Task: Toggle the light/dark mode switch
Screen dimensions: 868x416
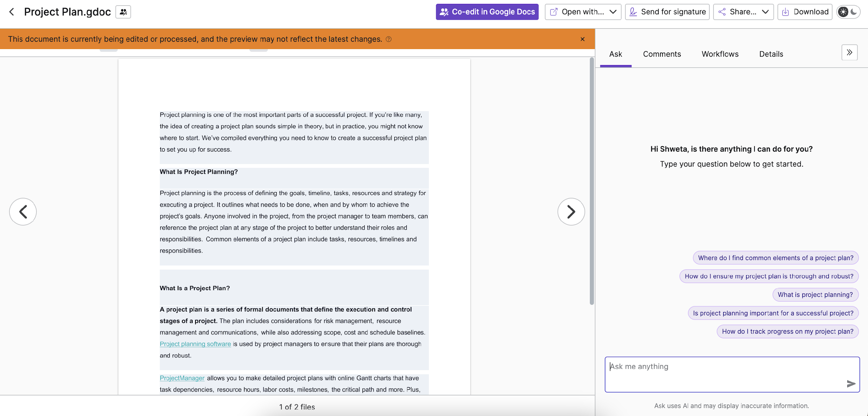Action: pos(848,12)
